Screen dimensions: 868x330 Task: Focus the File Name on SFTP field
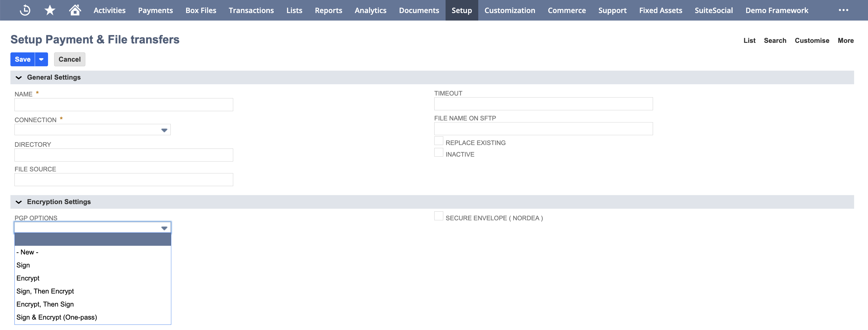543,129
